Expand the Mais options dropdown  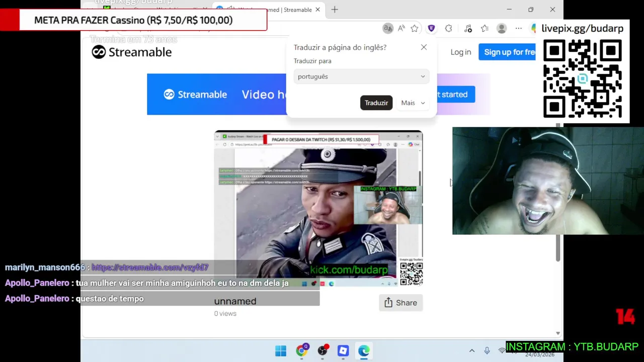[x=413, y=103]
